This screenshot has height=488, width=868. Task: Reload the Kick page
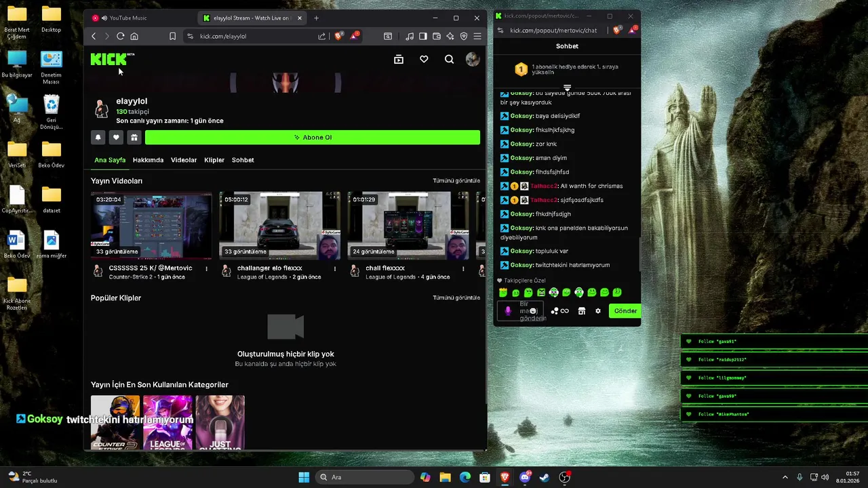120,36
